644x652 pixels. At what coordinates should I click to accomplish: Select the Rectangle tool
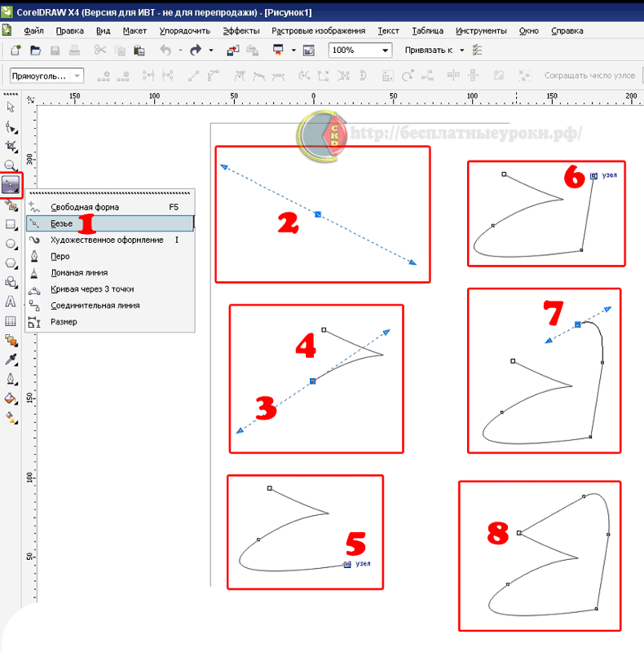11,225
